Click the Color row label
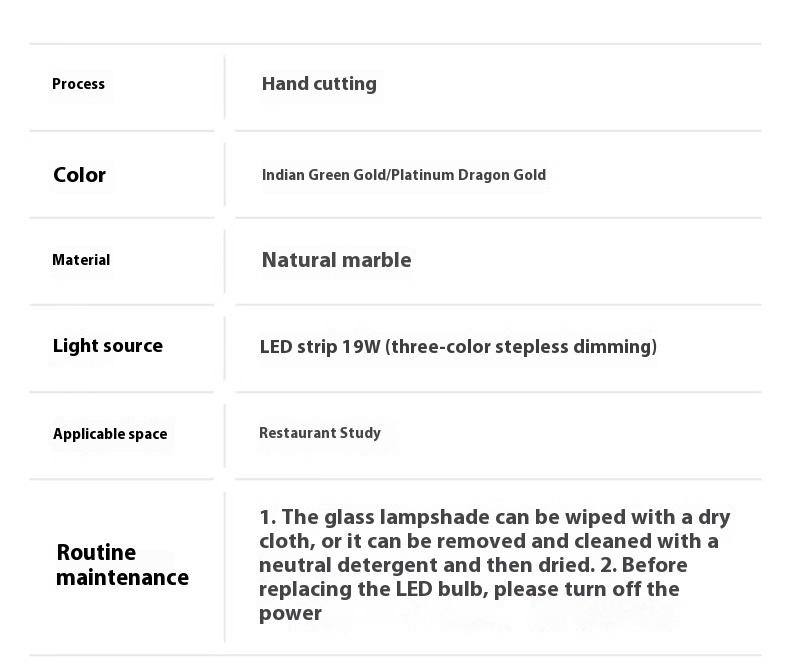The width and height of the screenshot is (790, 668). [x=79, y=175]
